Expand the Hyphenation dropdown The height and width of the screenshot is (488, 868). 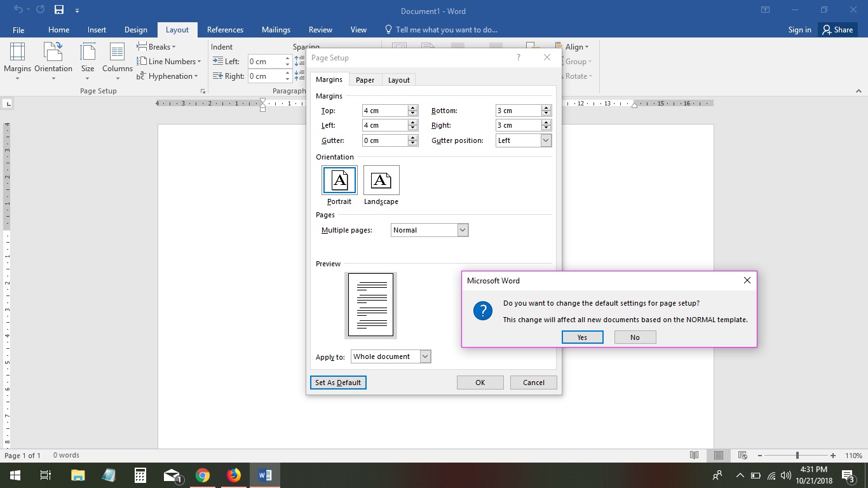(x=167, y=76)
